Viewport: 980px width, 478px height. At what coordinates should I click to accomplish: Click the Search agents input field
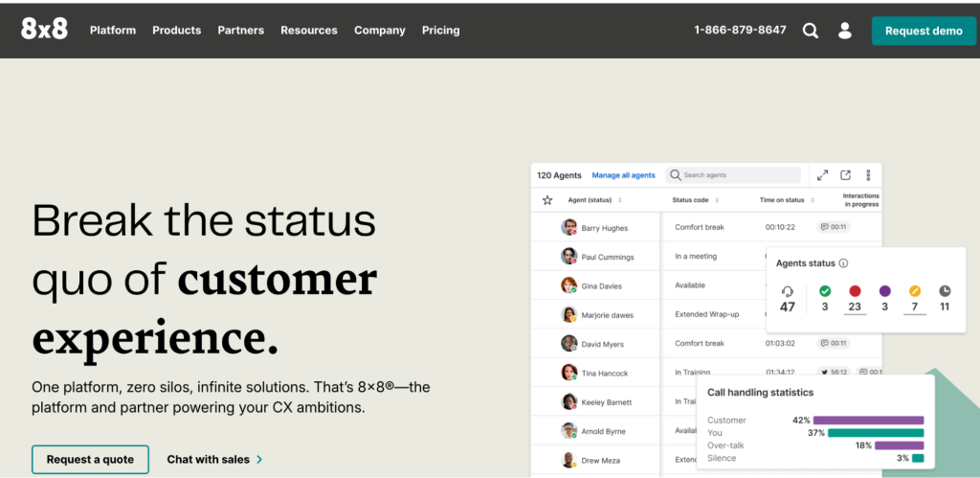pos(732,175)
